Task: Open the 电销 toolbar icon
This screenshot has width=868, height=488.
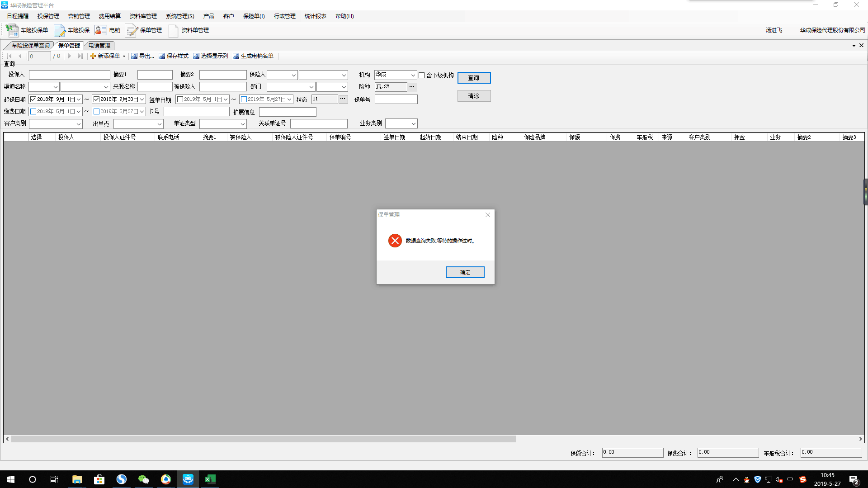Action: [x=100, y=30]
